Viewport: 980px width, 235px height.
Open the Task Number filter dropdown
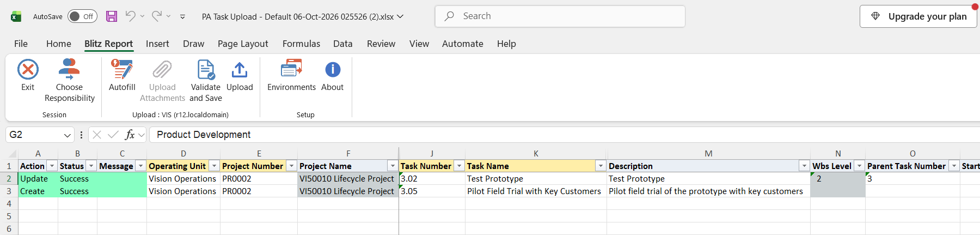[460, 166]
